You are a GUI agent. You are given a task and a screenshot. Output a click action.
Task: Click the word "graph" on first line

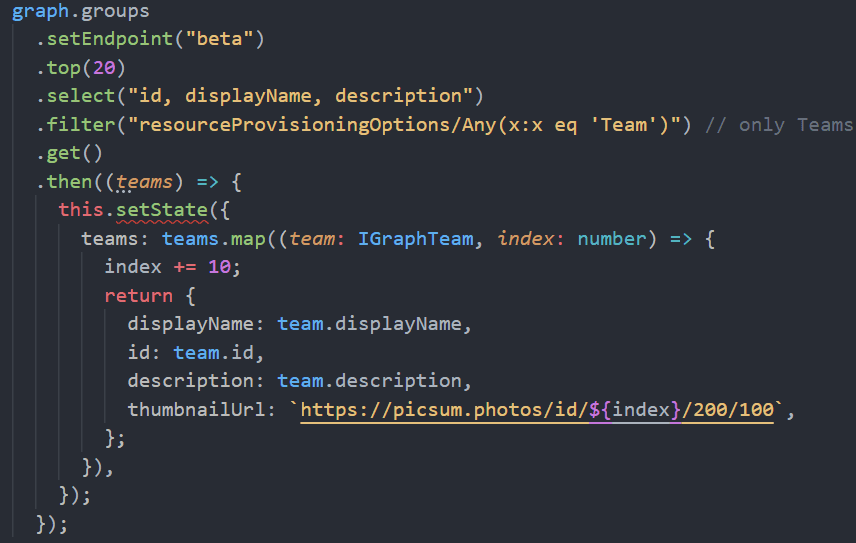click(40, 11)
